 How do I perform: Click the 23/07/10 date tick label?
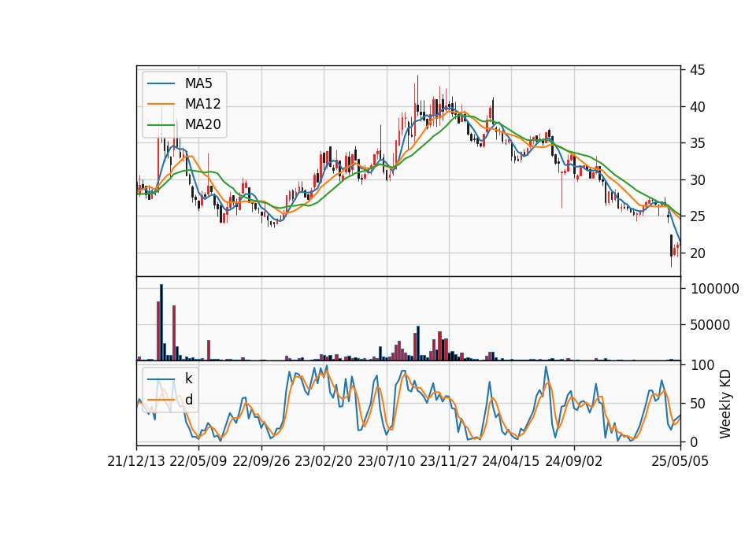[386, 461]
